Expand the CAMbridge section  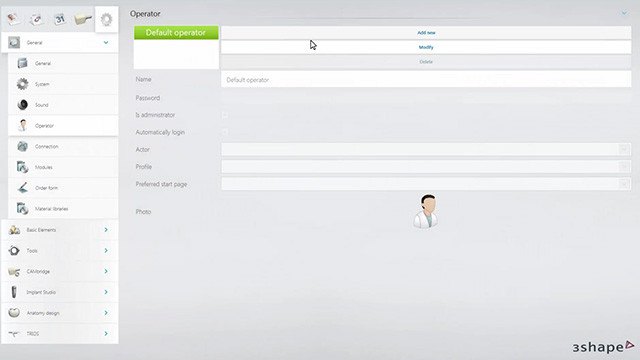click(60, 271)
